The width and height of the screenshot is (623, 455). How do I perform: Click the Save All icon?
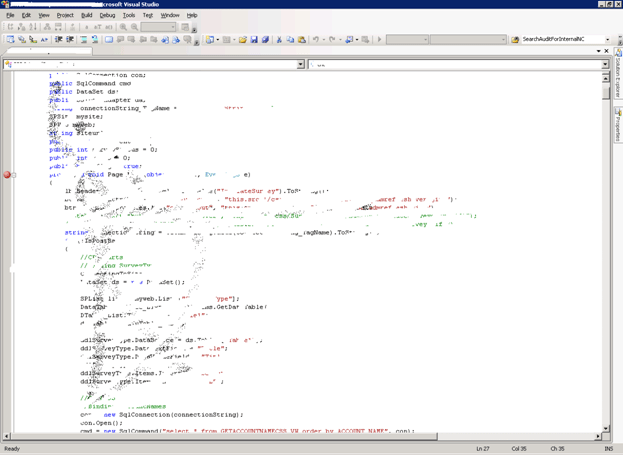tap(265, 39)
